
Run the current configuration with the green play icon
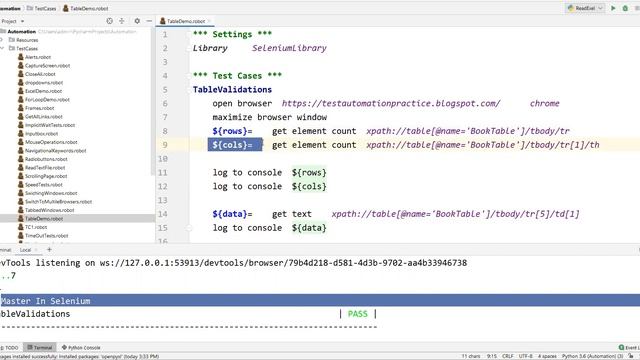[x=613, y=8]
